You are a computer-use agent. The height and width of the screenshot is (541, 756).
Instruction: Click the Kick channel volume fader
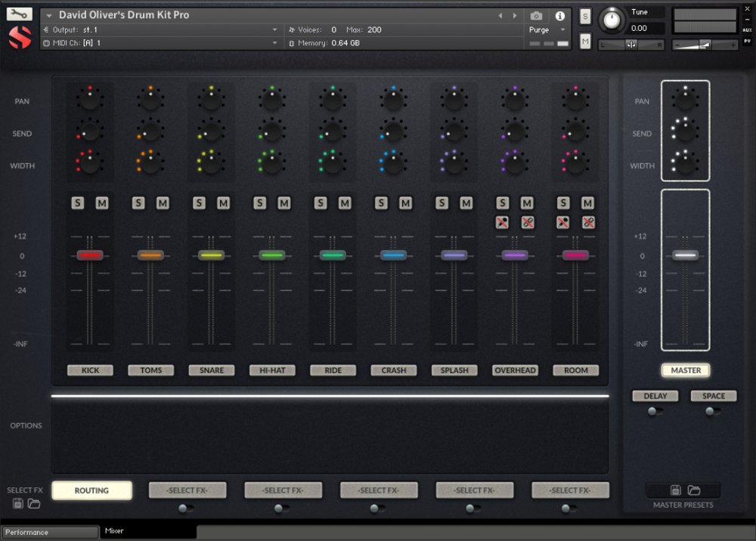click(90, 255)
